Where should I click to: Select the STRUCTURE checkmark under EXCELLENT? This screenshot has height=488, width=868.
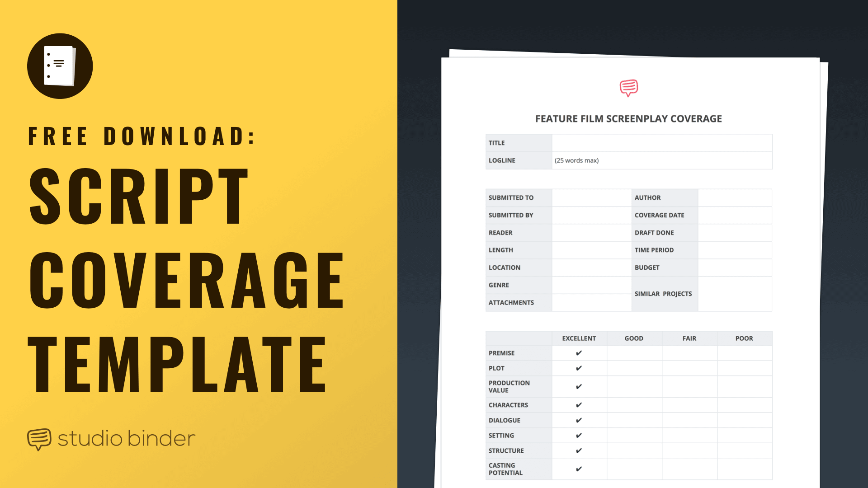click(x=579, y=451)
